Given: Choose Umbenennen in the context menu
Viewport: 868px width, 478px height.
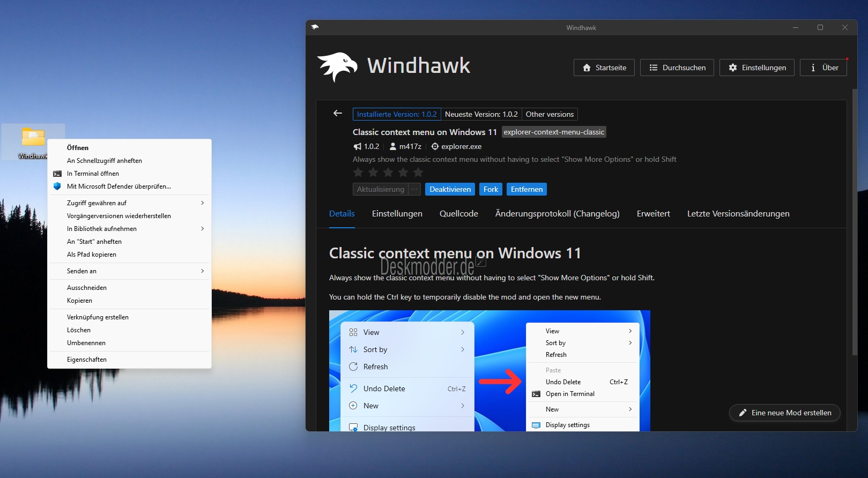Looking at the screenshot, I should tap(130, 343).
